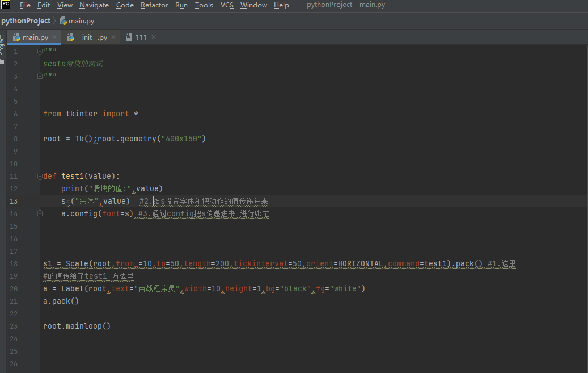Click the "宋体" font string
Viewport: 588px width, 373px height.
click(x=87, y=202)
